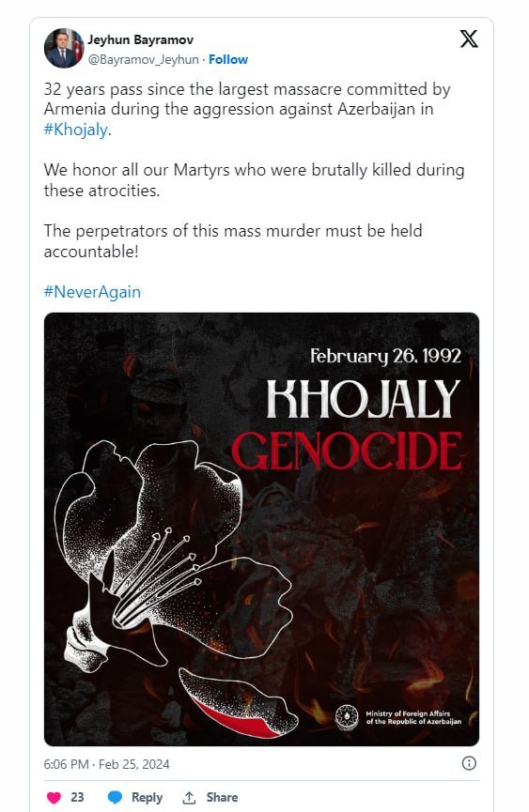This screenshot has width=529, height=812.
Task: Open the X logo link
Action: pos(469,38)
